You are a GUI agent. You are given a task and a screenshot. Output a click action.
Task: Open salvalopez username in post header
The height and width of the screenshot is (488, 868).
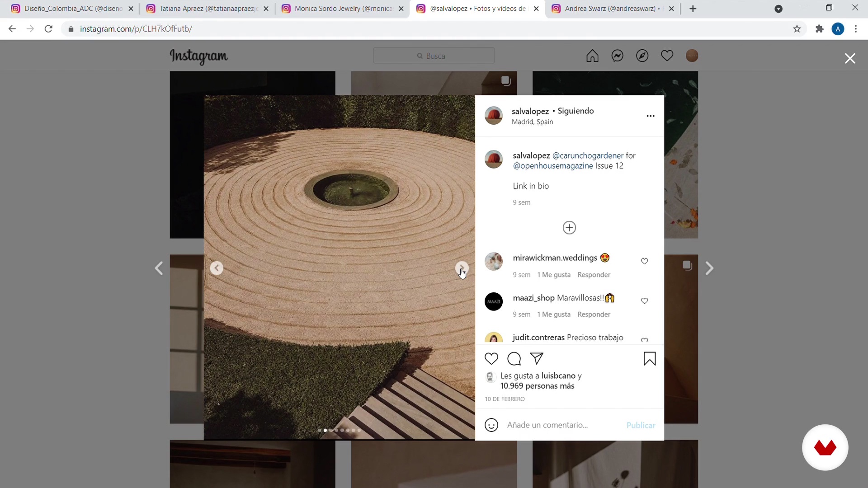tap(530, 111)
